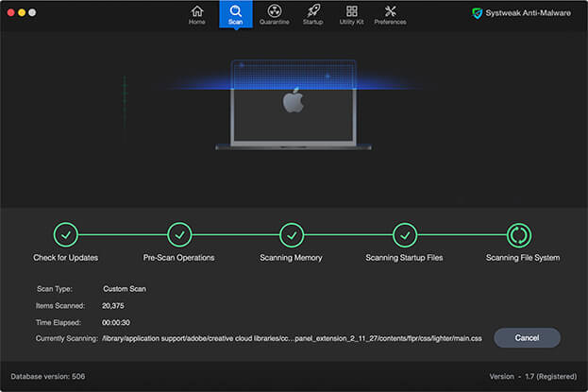Click the Systweak Anti-Malware shield logo
This screenshot has height=392, width=588.
[x=477, y=13]
